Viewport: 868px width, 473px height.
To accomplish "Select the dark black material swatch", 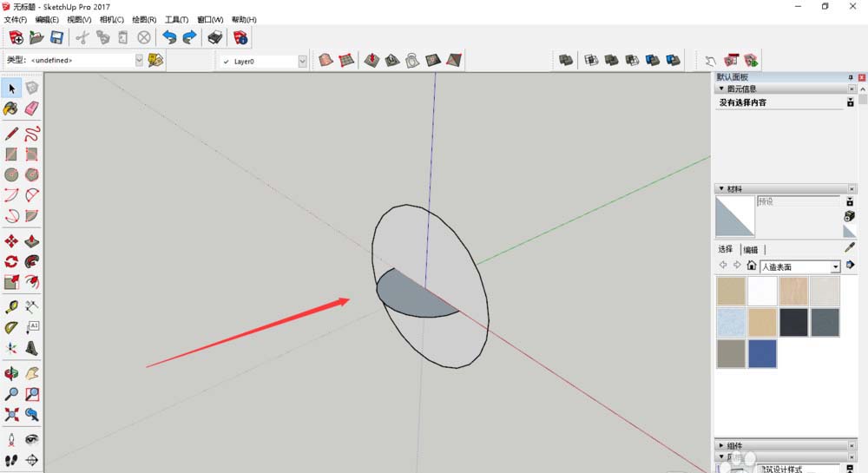I will click(x=793, y=322).
